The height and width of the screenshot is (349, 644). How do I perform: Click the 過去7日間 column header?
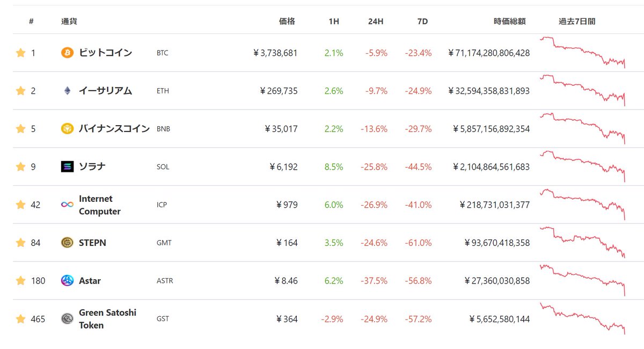coord(577,21)
